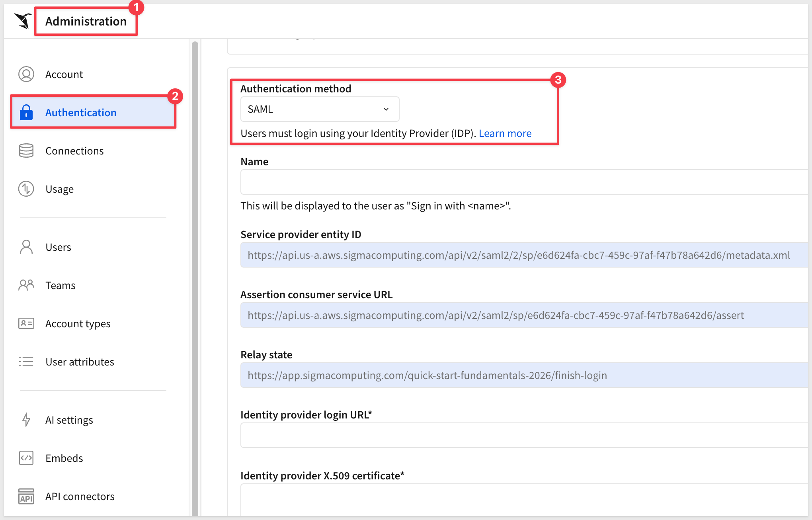Click the Embeds code bracket icon
The image size is (812, 520).
[26, 458]
